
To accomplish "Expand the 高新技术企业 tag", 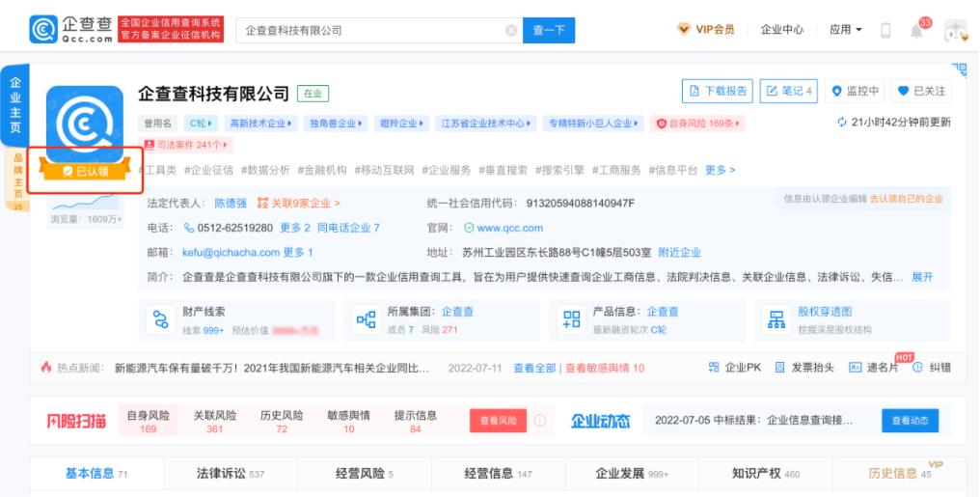I will (260, 124).
